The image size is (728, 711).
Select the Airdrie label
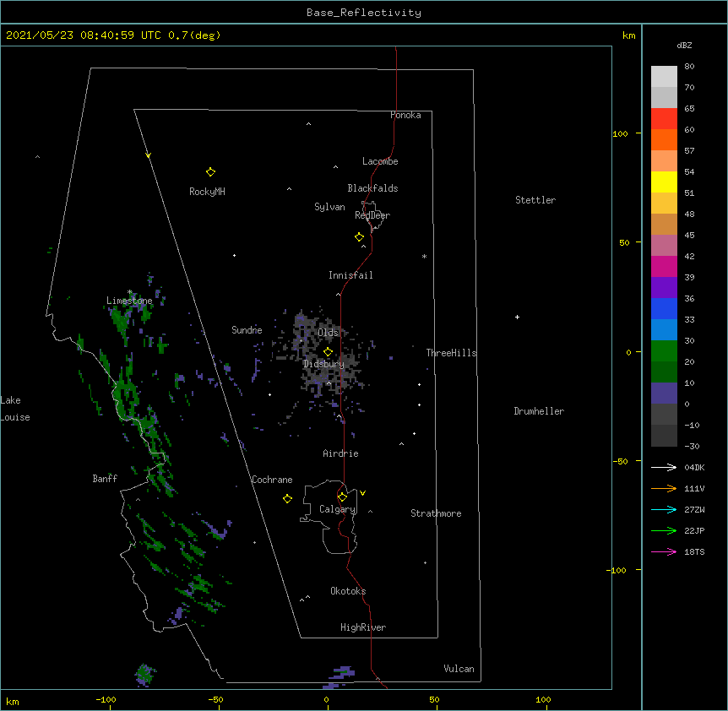click(x=341, y=453)
